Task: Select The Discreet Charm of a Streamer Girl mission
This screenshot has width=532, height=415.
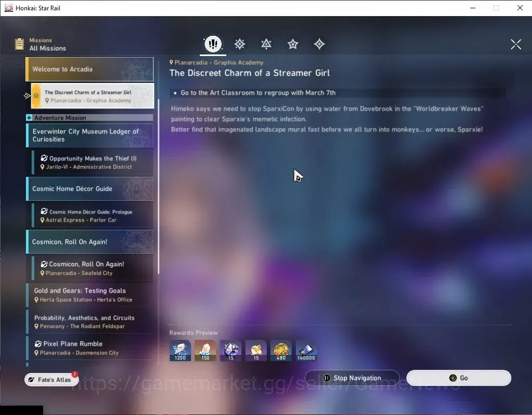Action: click(x=92, y=96)
